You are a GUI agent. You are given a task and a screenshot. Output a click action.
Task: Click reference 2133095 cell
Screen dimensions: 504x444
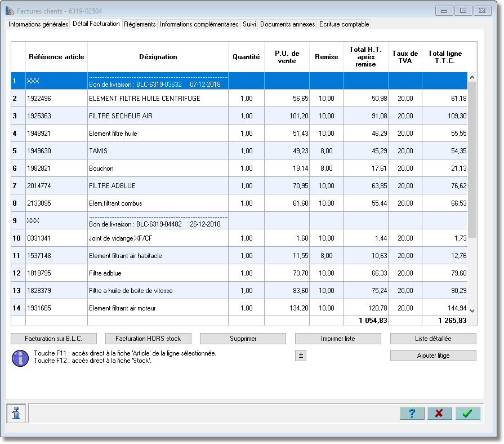pyautogui.click(x=56, y=203)
